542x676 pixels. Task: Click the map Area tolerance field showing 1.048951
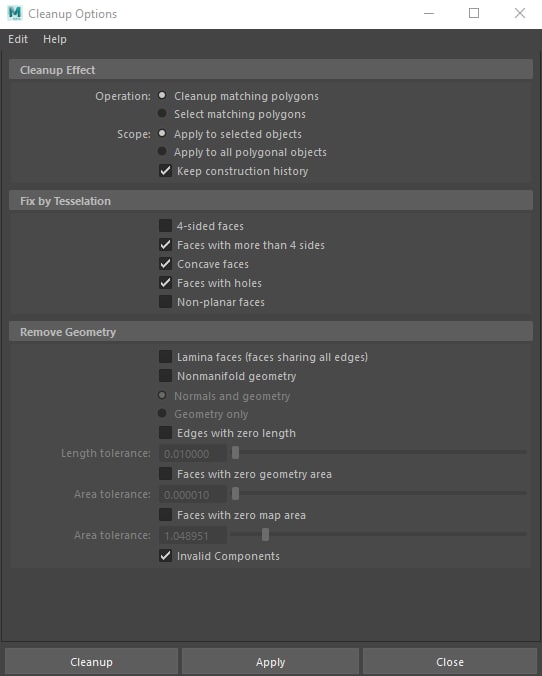point(193,536)
